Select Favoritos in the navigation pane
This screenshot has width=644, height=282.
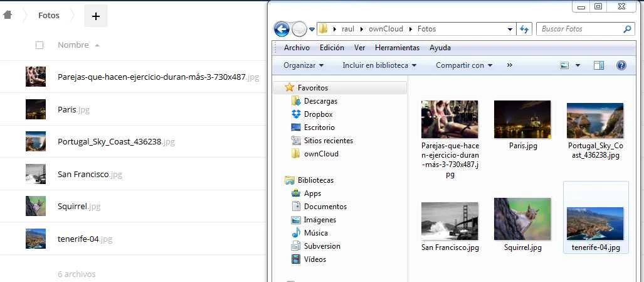312,87
